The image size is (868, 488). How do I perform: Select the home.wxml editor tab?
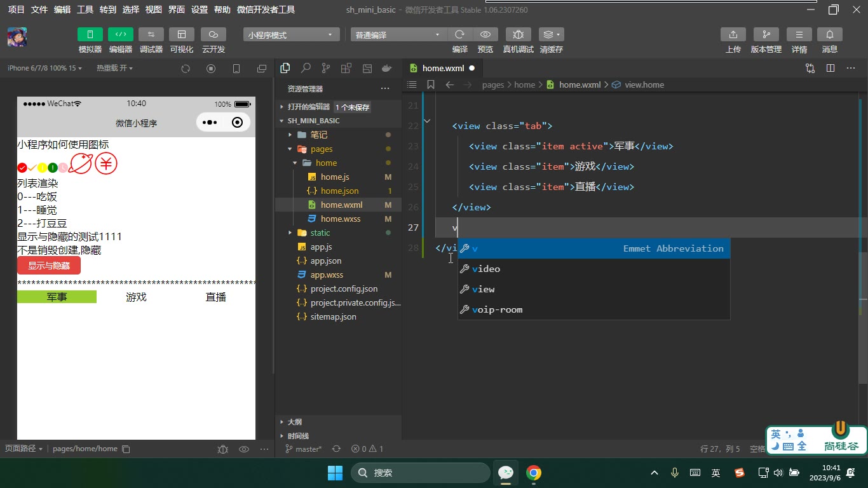[442, 68]
